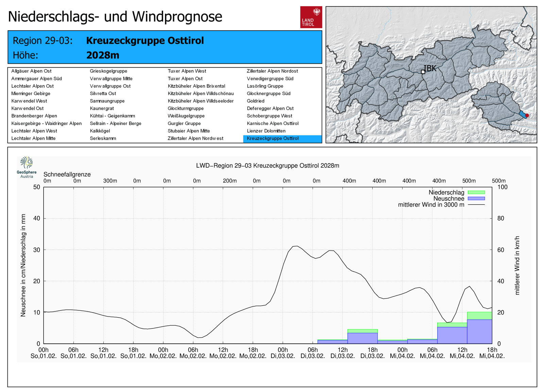
Task: Open the Karwendel West forecast
Action: tap(29, 101)
